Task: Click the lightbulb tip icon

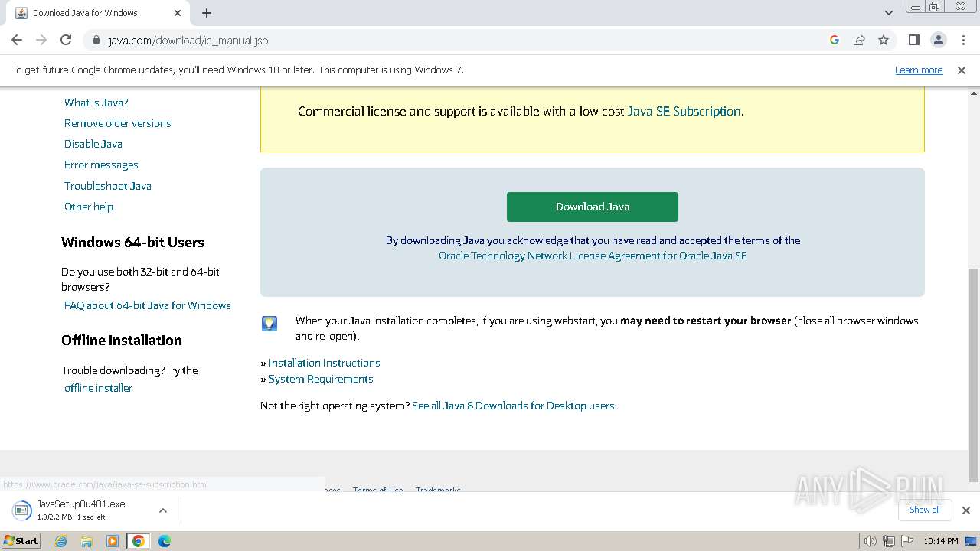Action: click(x=269, y=324)
